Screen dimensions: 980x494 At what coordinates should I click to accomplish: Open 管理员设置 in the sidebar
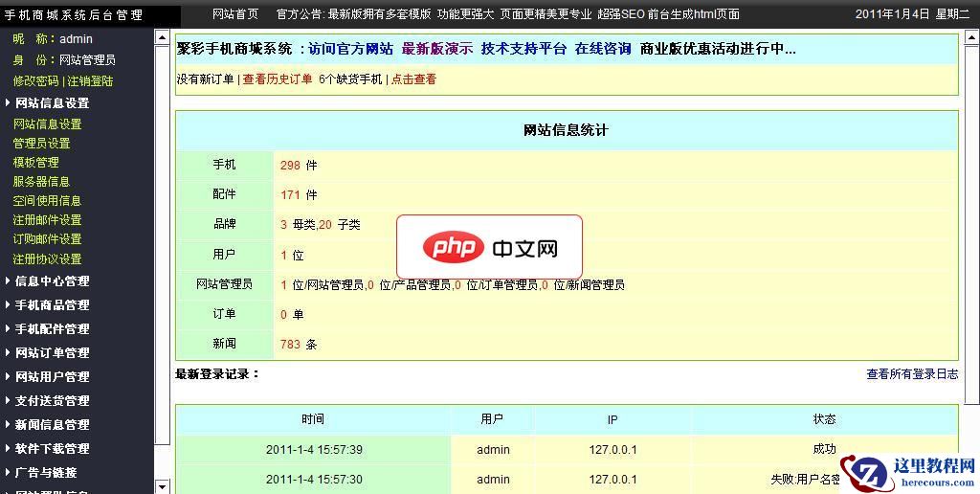(x=41, y=144)
